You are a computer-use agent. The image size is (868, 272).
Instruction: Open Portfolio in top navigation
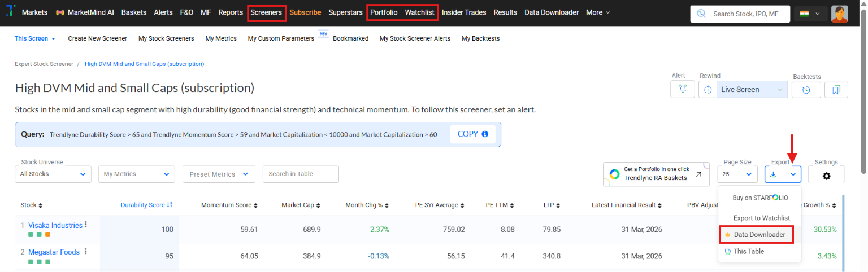tap(384, 12)
